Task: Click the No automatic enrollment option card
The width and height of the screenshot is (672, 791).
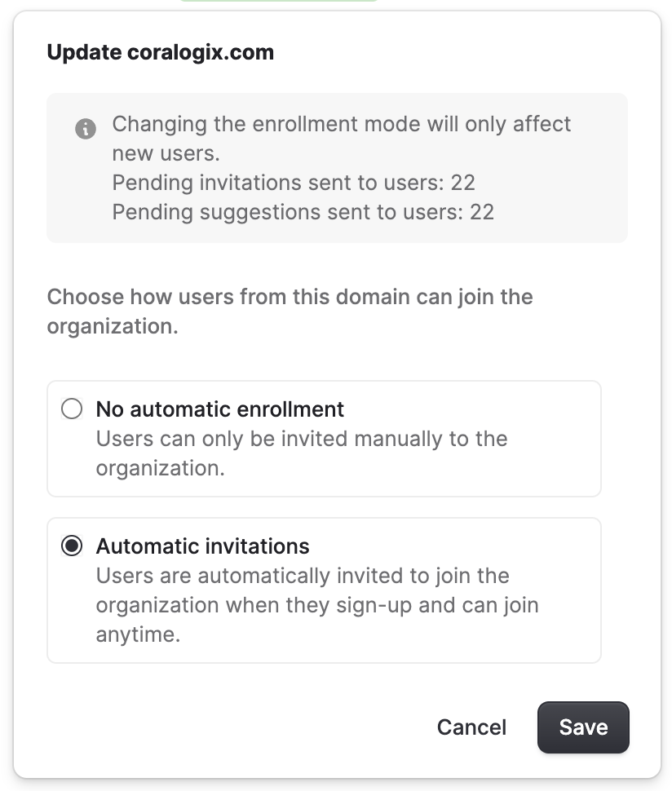Action: tap(324, 438)
